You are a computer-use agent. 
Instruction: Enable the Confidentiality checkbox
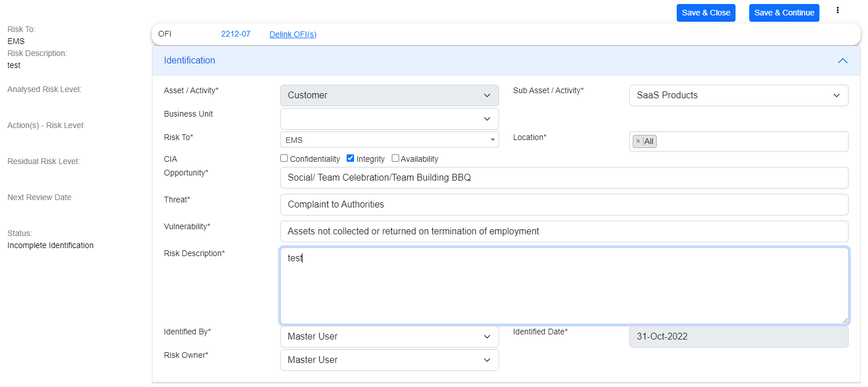(284, 158)
